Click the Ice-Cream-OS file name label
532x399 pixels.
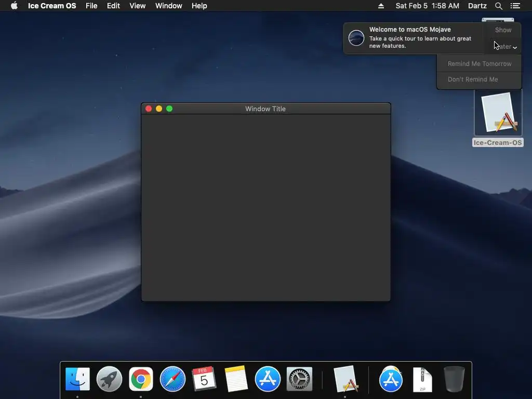pos(498,142)
